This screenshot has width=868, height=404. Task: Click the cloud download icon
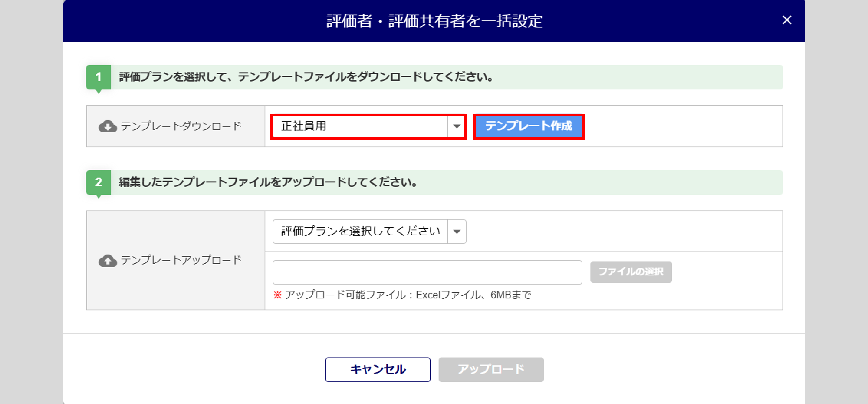(x=108, y=126)
